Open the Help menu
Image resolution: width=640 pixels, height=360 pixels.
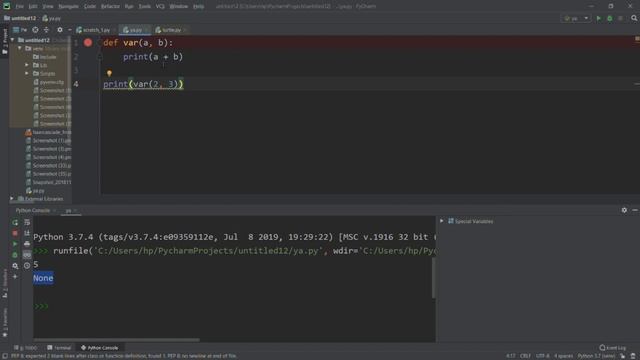198,6
